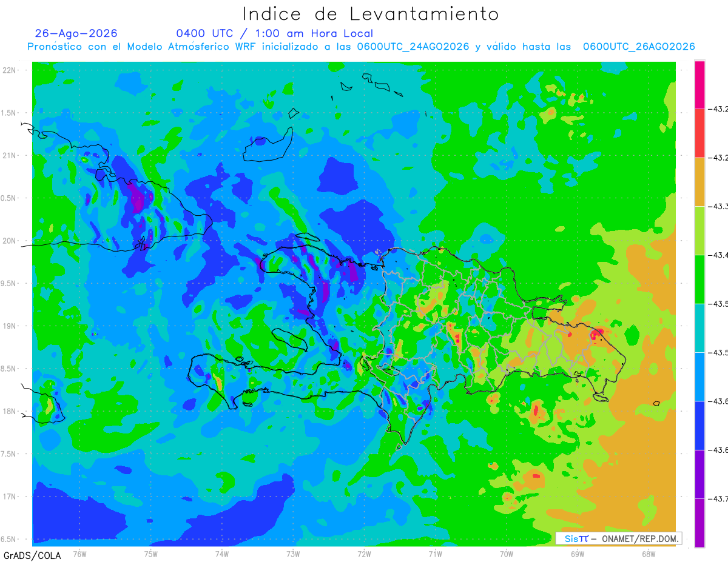Click the '17N' latitude label

click(x=10, y=497)
